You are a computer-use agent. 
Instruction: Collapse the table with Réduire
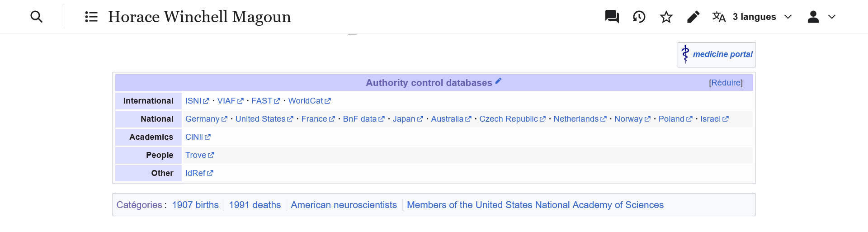click(726, 83)
